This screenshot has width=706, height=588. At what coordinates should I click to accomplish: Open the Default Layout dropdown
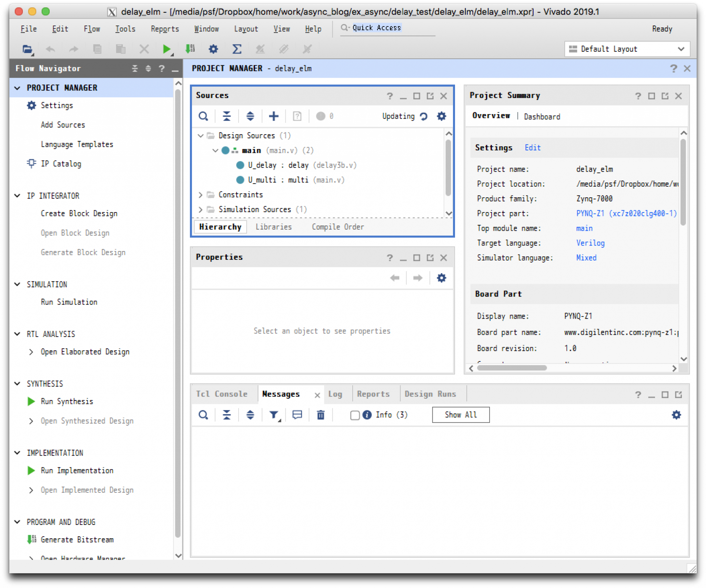coord(627,49)
